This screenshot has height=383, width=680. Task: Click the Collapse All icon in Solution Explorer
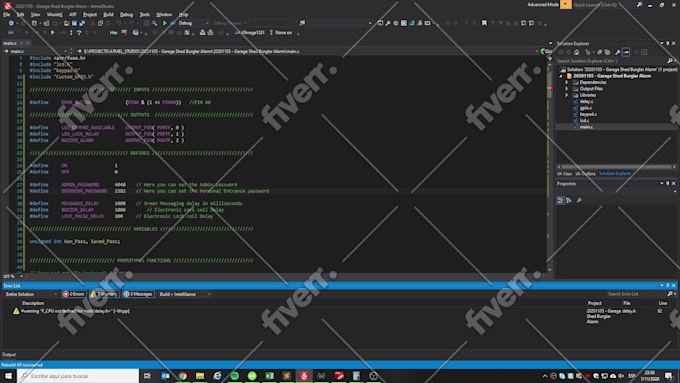click(599, 52)
